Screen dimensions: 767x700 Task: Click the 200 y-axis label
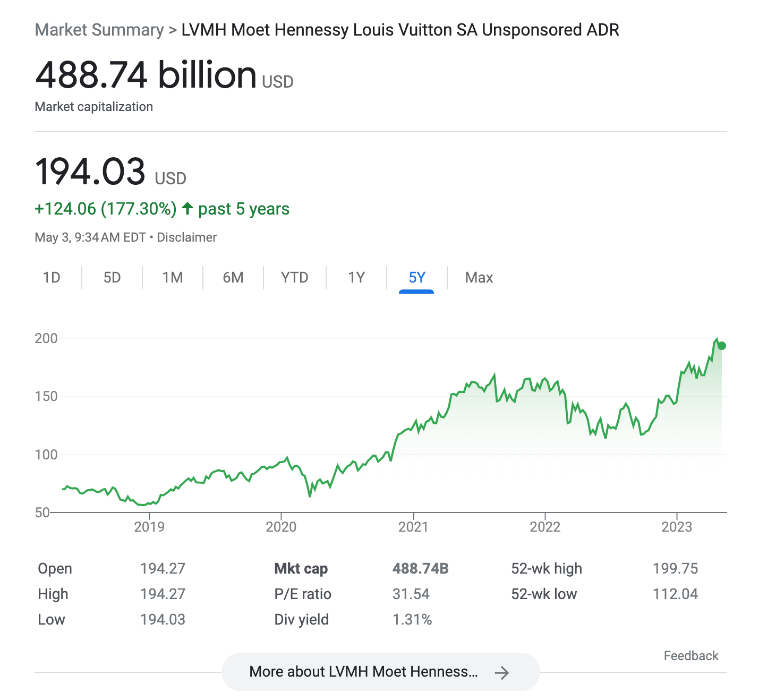point(46,338)
